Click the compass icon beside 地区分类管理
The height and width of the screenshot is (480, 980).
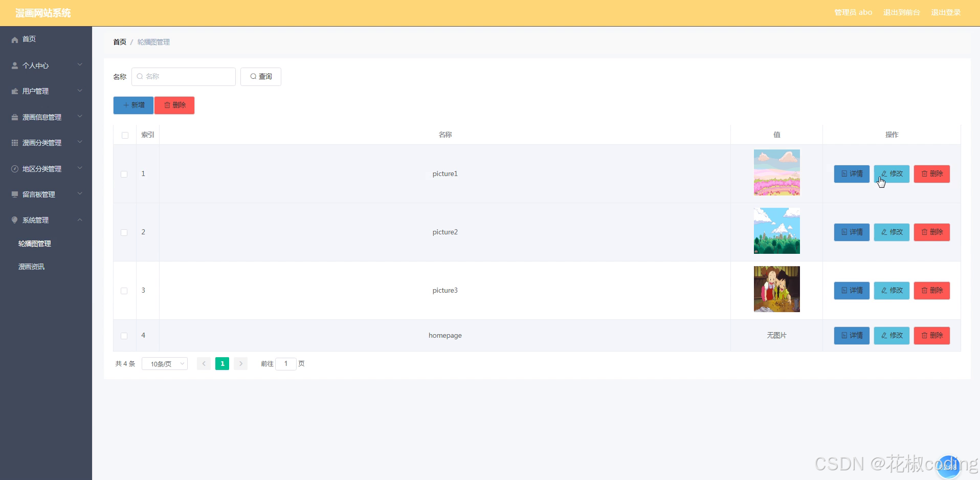coord(15,169)
